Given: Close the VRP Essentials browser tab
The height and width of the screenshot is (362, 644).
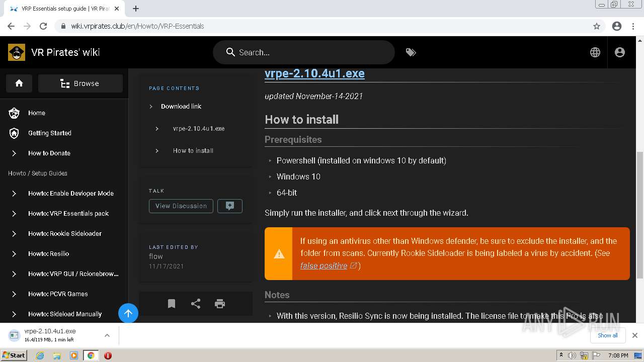Looking at the screenshot, I should 117,9.
